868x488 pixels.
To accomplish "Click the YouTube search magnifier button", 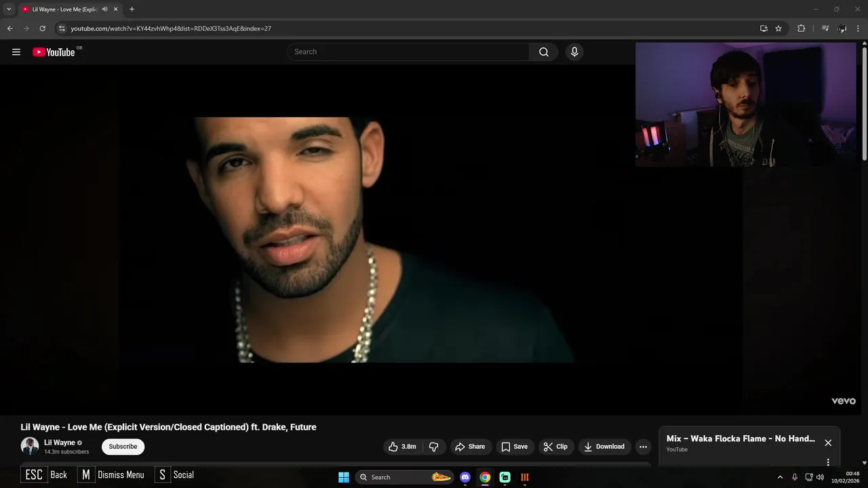I will pos(544,52).
